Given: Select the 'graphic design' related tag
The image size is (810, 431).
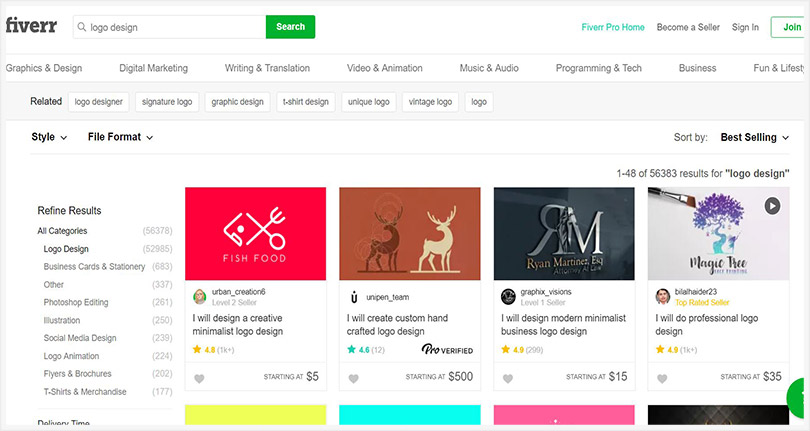Looking at the screenshot, I should coord(237,102).
